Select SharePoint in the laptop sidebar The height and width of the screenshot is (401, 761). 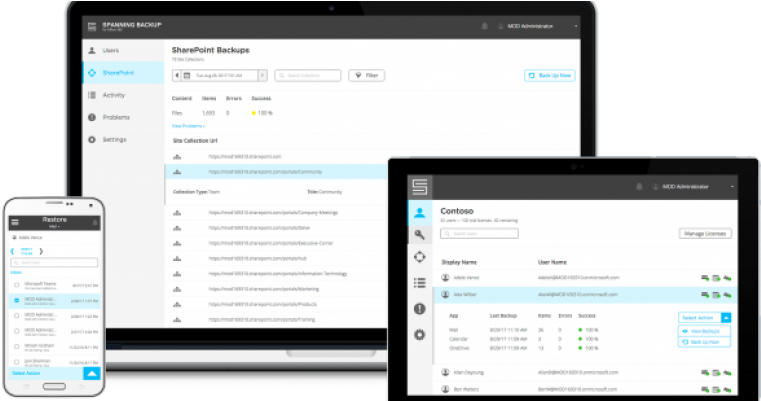coord(124,73)
